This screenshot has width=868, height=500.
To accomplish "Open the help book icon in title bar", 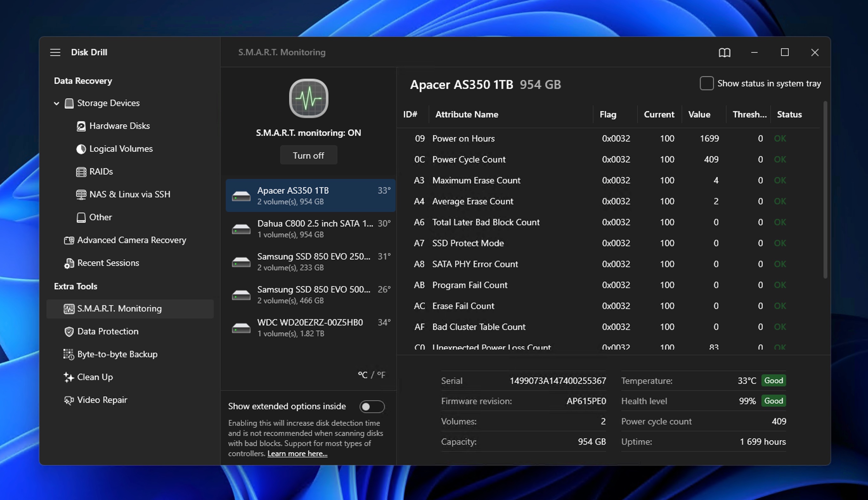I will point(725,53).
